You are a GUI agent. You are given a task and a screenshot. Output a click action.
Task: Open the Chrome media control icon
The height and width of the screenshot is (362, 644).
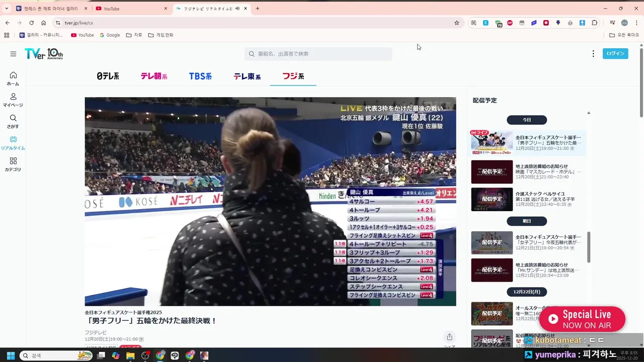tap(612, 23)
